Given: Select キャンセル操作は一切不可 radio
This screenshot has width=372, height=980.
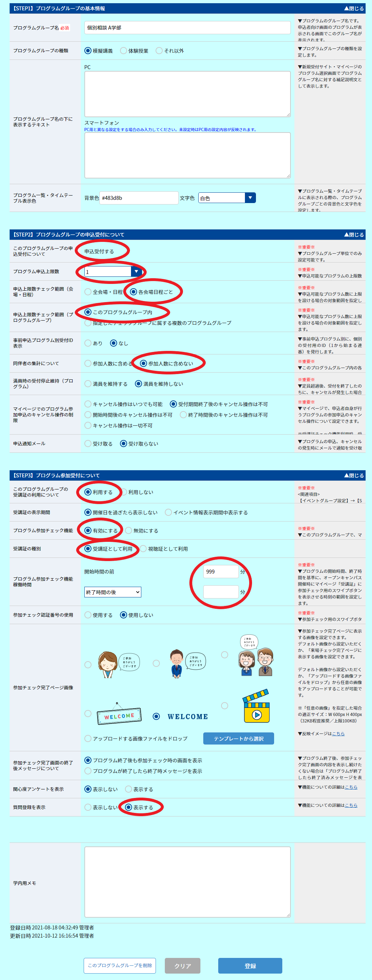Looking at the screenshot, I should (x=88, y=425).
